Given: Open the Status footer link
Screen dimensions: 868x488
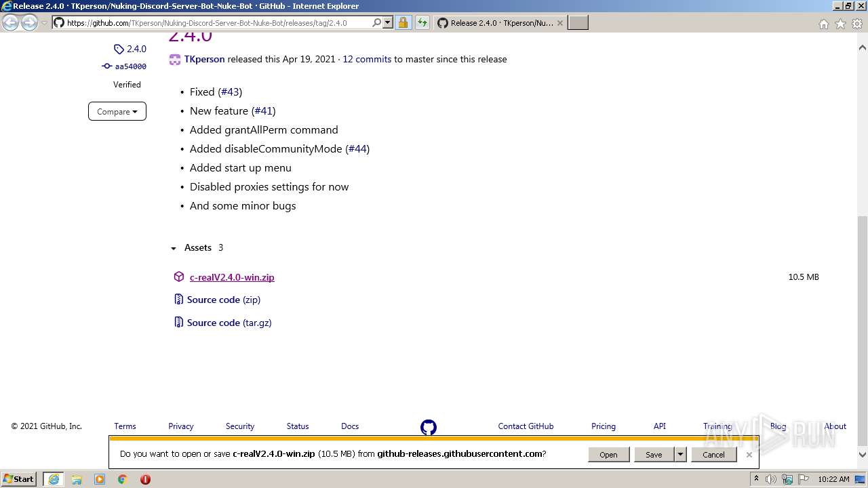Looking at the screenshot, I should pos(298,426).
